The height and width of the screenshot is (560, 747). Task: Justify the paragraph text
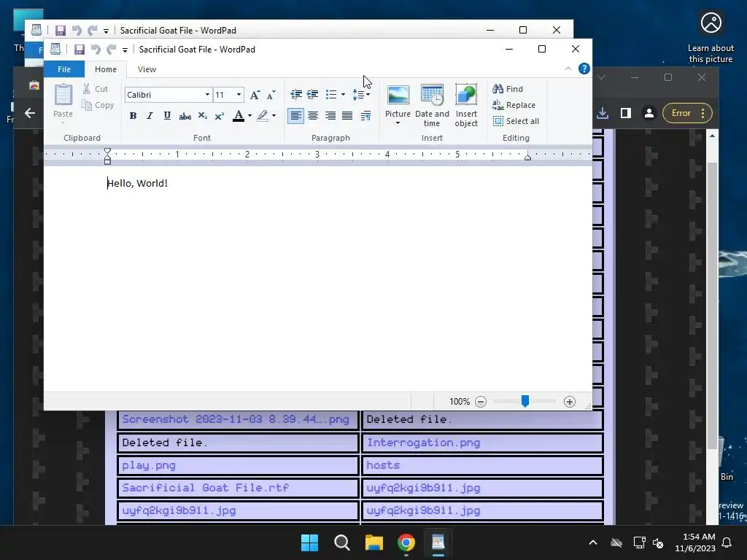347,116
